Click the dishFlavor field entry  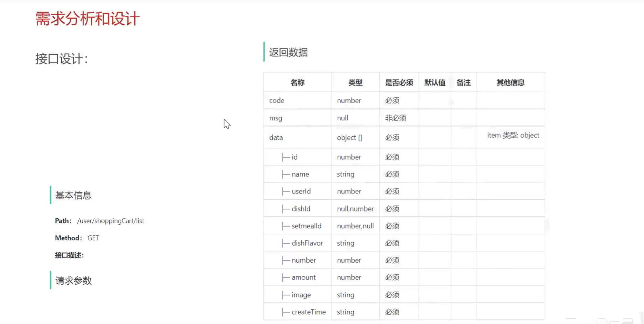(307, 243)
